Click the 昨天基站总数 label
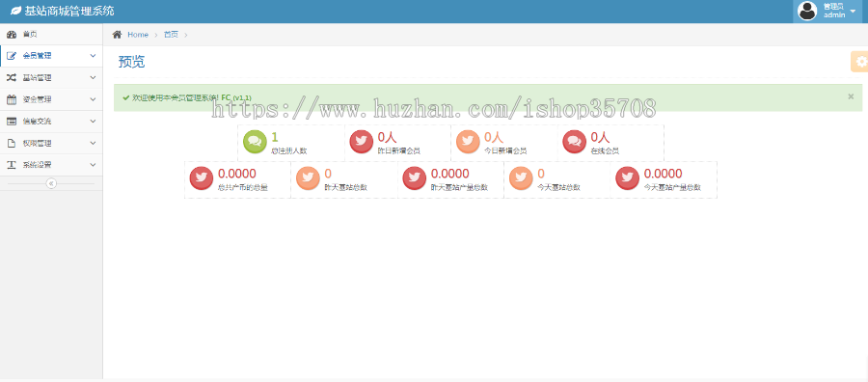 pyautogui.click(x=346, y=187)
